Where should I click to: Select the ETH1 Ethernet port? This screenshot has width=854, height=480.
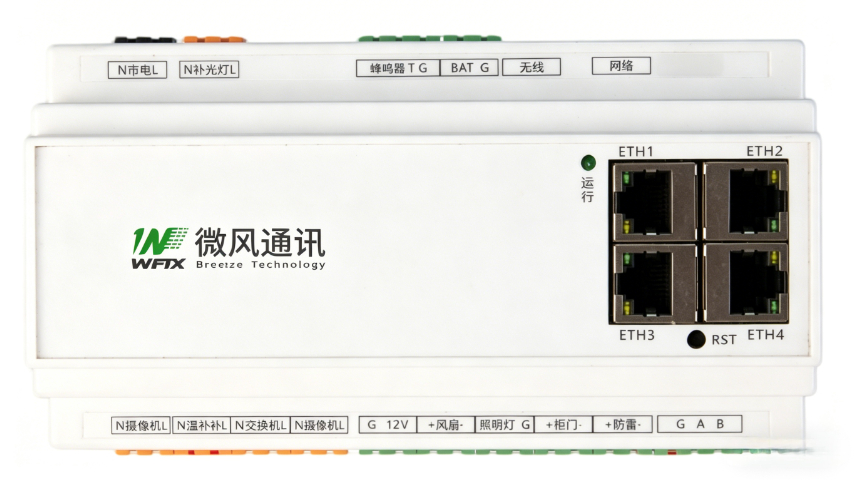654,202
